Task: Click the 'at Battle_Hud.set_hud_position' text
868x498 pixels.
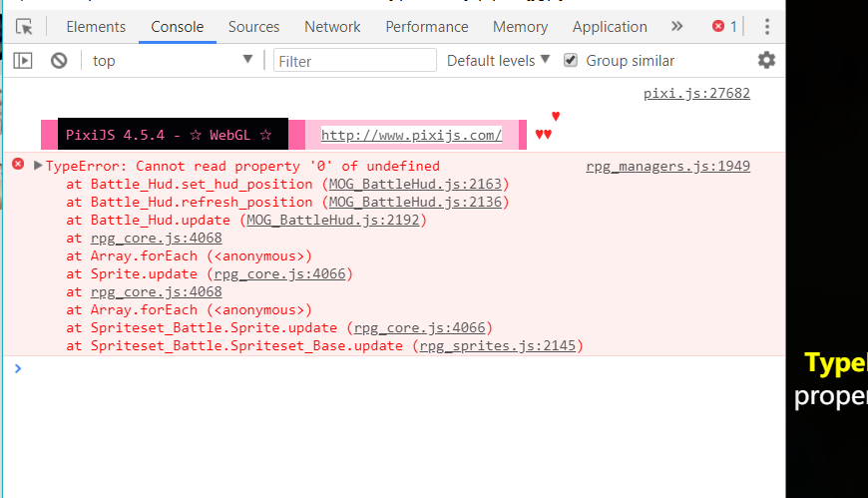Action: (190, 184)
